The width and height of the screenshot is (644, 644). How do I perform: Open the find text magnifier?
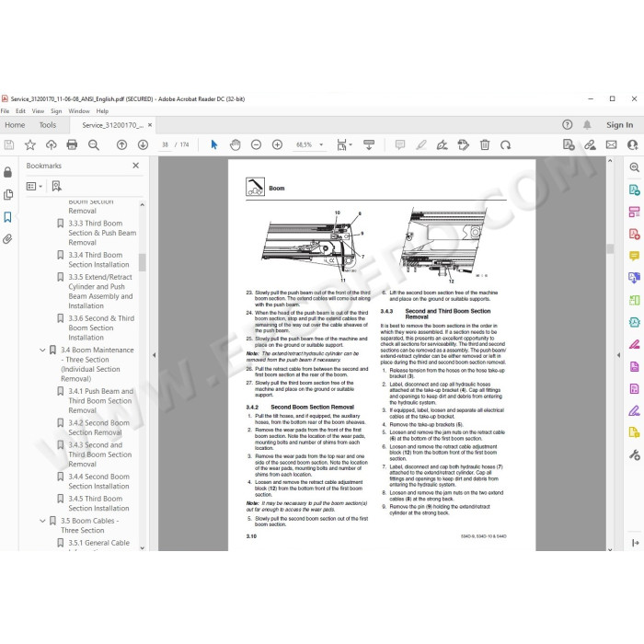(94, 145)
